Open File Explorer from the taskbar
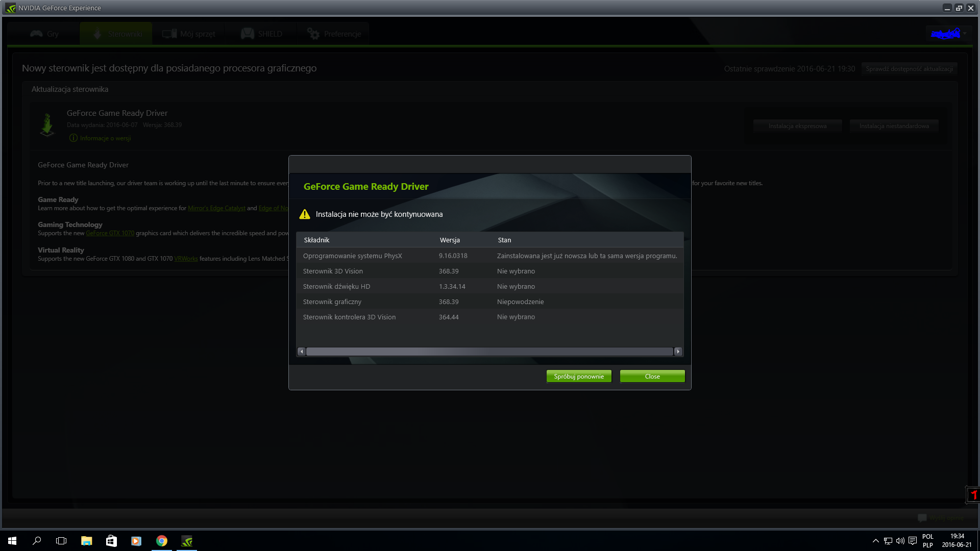This screenshot has width=980, height=551. point(86,541)
